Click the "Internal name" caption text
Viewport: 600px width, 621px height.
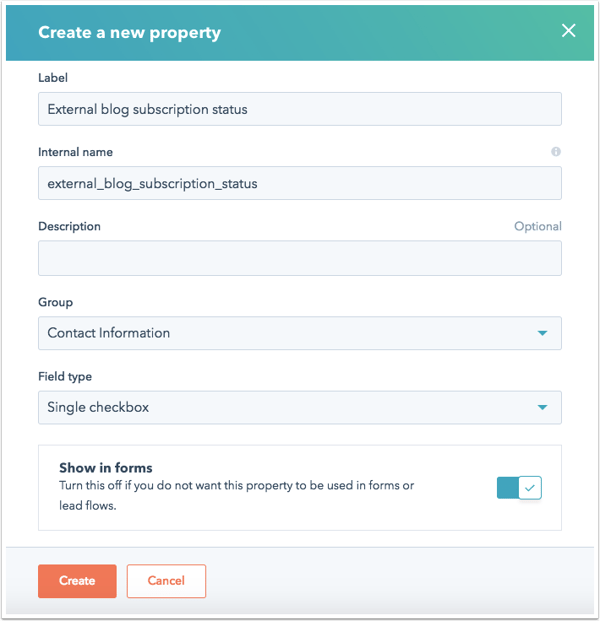click(x=75, y=152)
